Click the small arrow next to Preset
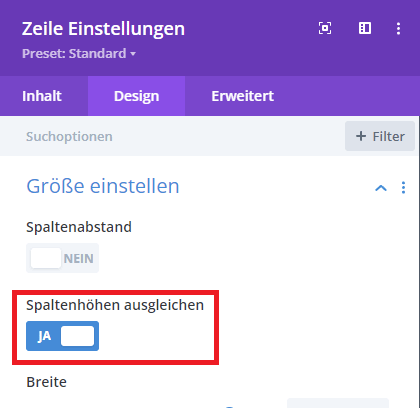Viewport: 420px width, 408px height. click(133, 54)
